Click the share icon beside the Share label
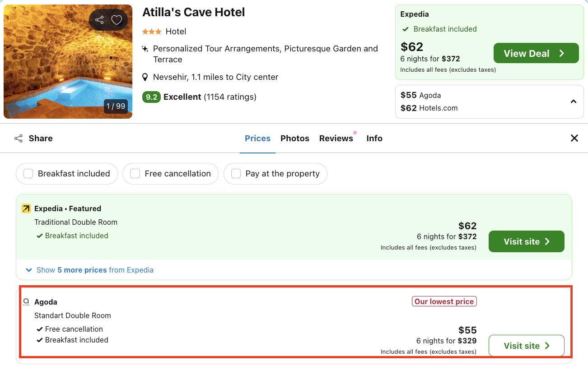The width and height of the screenshot is (588, 370). 18,138
